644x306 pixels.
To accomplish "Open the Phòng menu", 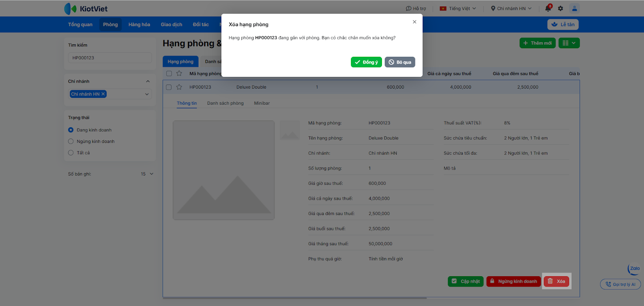I will [110, 25].
